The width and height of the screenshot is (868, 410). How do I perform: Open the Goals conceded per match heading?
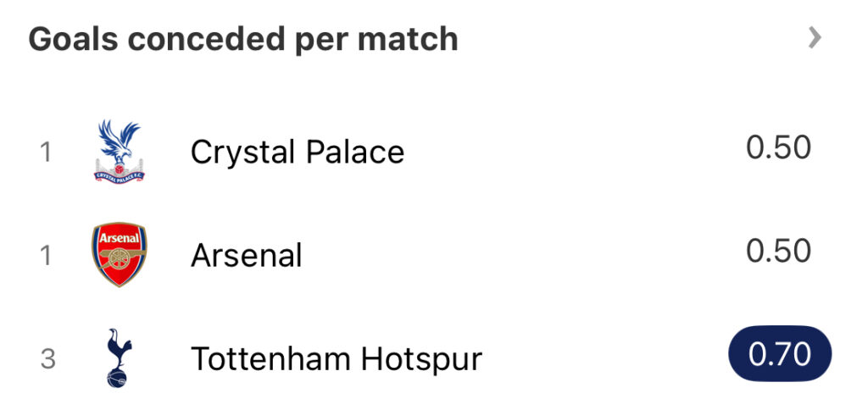point(243,40)
